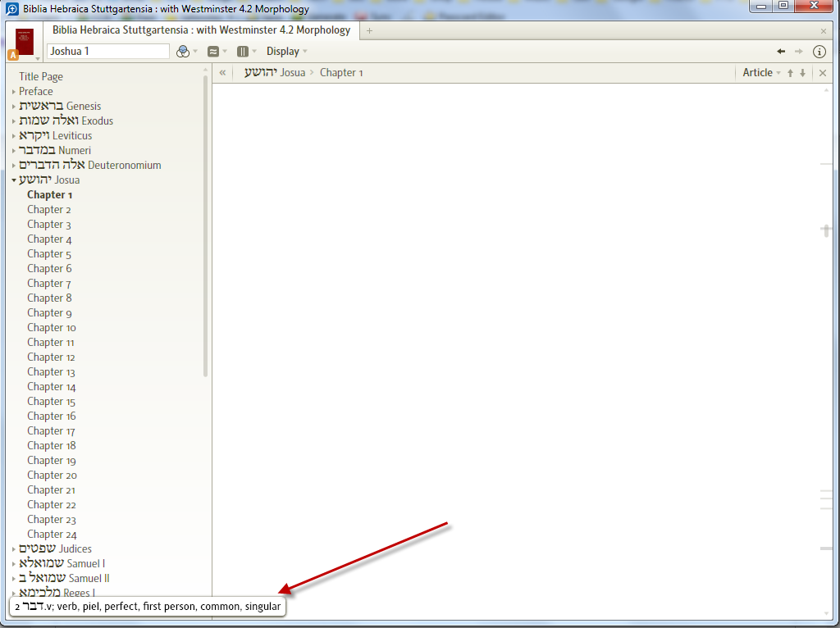Click the red book cover resource icon
840x628 pixels.
coord(25,42)
